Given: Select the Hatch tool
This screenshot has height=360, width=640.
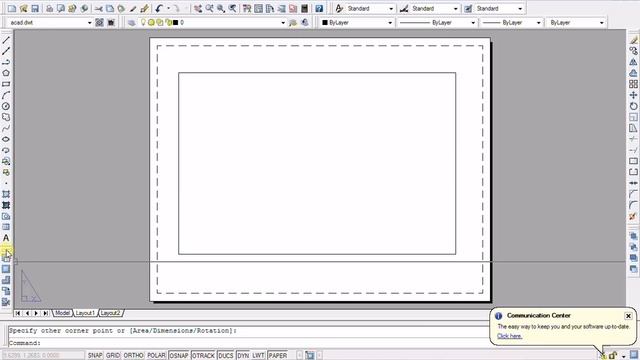Looking at the screenshot, I should [x=6, y=194].
